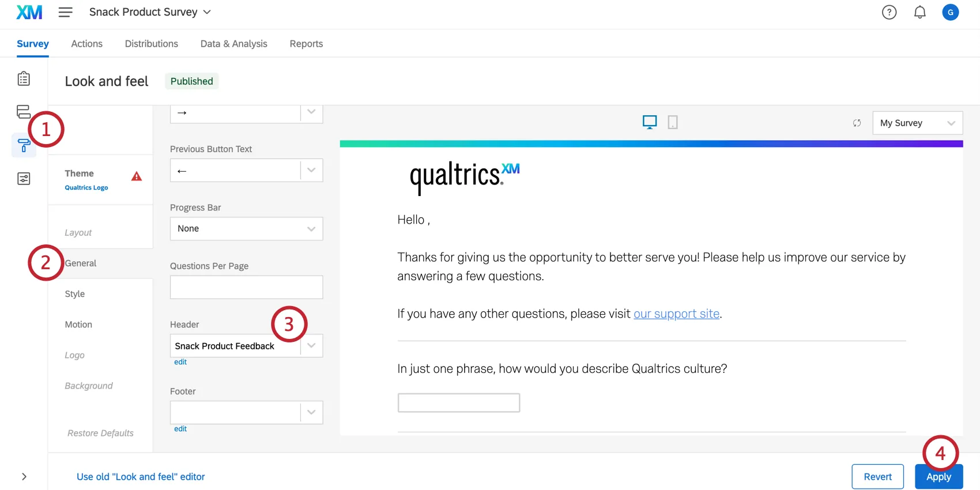Select Style in the Look and feel panel
Viewport: 980px width, 490px height.
click(x=74, y=293)
